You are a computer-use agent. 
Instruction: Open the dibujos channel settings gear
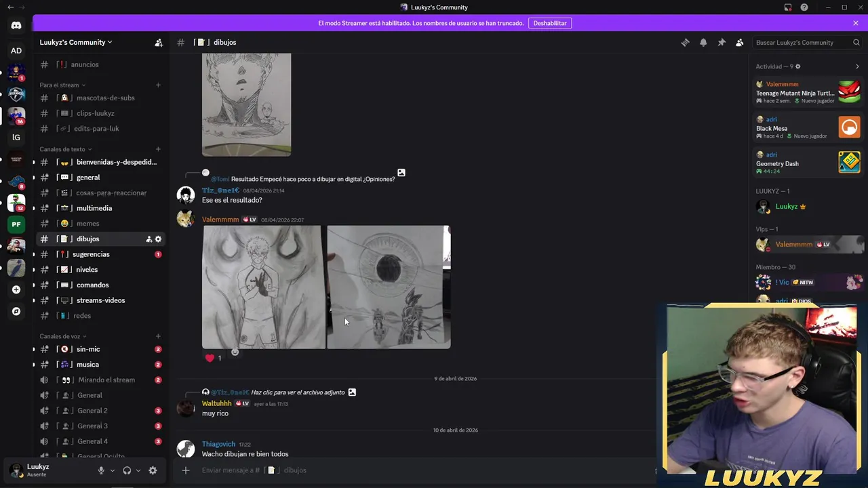(x=158, y=239)
